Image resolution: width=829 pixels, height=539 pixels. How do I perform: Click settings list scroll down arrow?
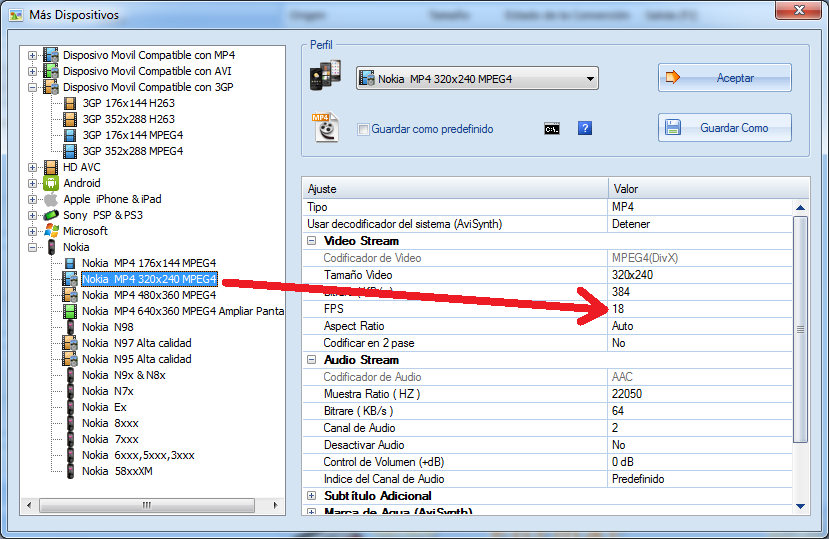click(x=800, y=506)
